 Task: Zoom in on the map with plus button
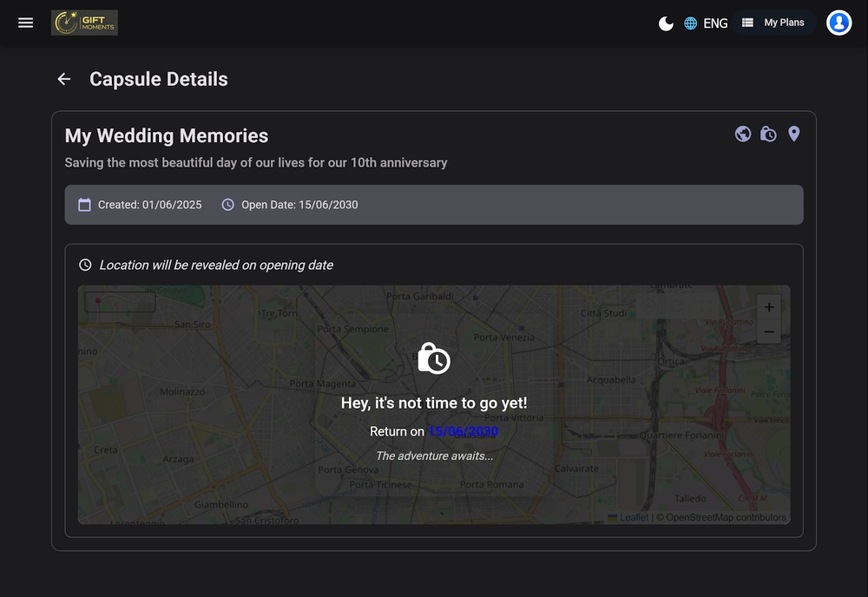point(768,307)
